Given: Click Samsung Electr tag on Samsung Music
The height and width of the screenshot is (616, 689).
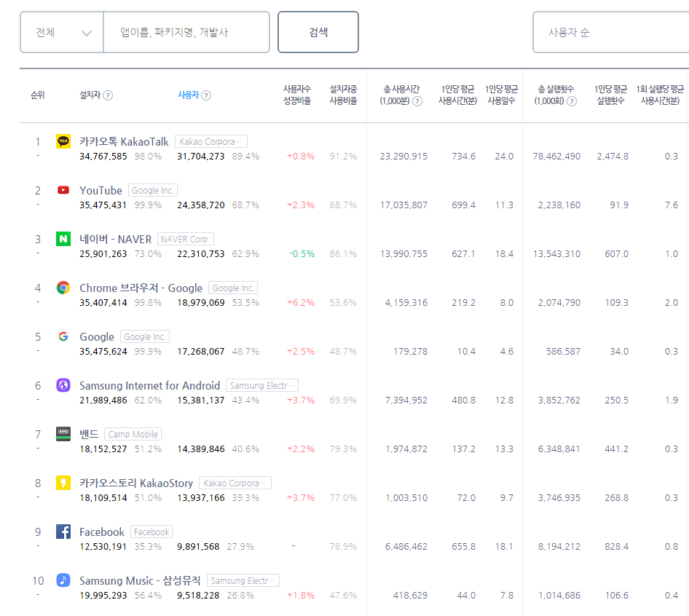Looking at the screenshot, I should point(243,580).
